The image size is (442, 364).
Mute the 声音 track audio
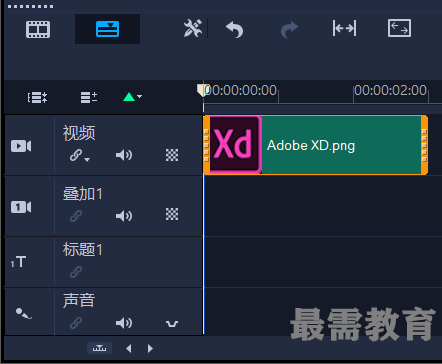coord(124,323)
